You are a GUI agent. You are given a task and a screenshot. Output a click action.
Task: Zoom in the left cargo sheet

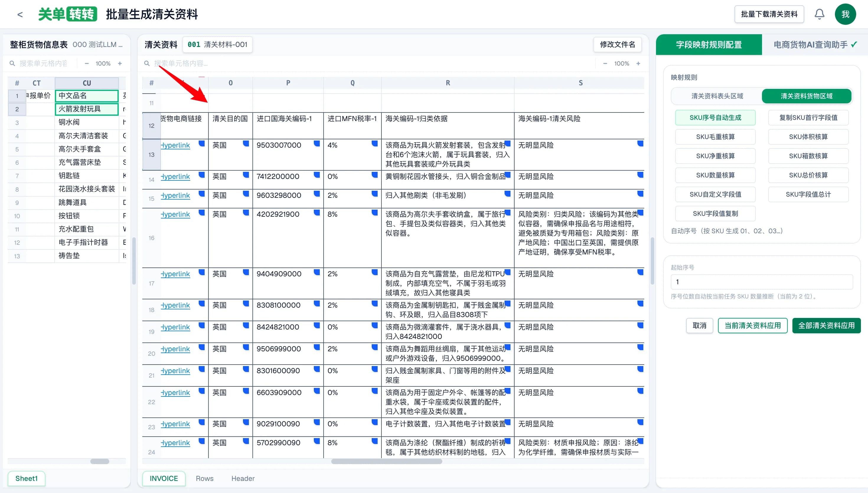[x=120, y=63]
